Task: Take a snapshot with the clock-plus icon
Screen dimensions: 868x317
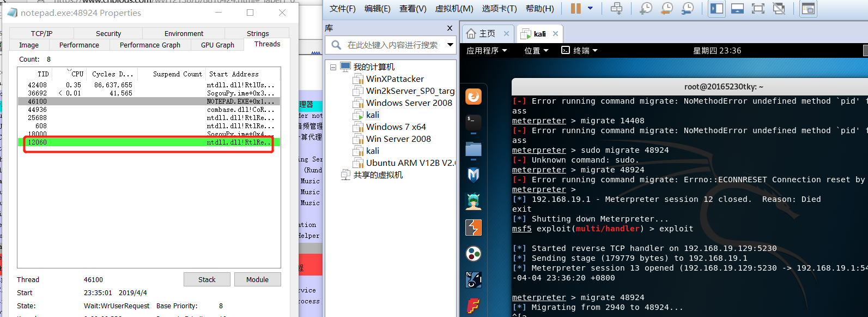Action: 646,8
